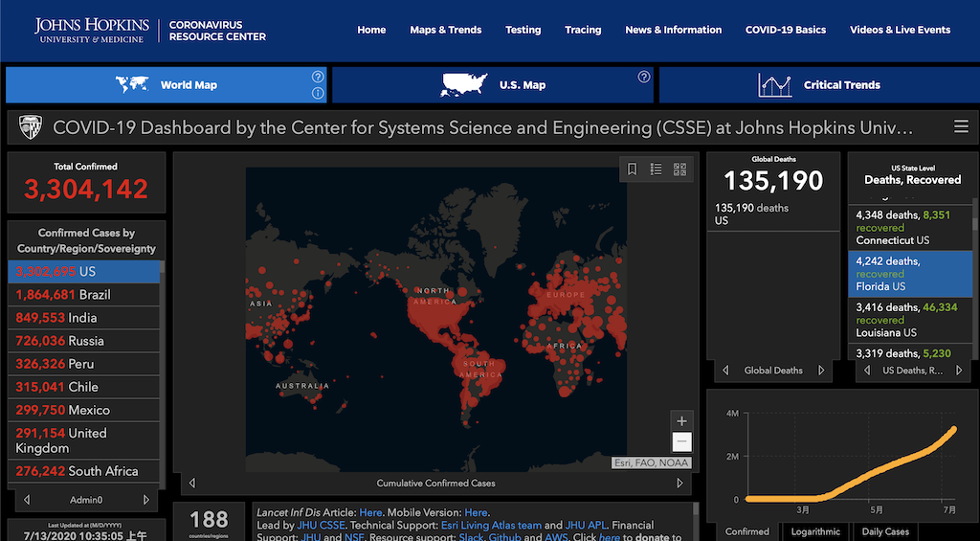Click the world map globe icon
This screenshot has height=541, width=980.
(x=132, y=84)
